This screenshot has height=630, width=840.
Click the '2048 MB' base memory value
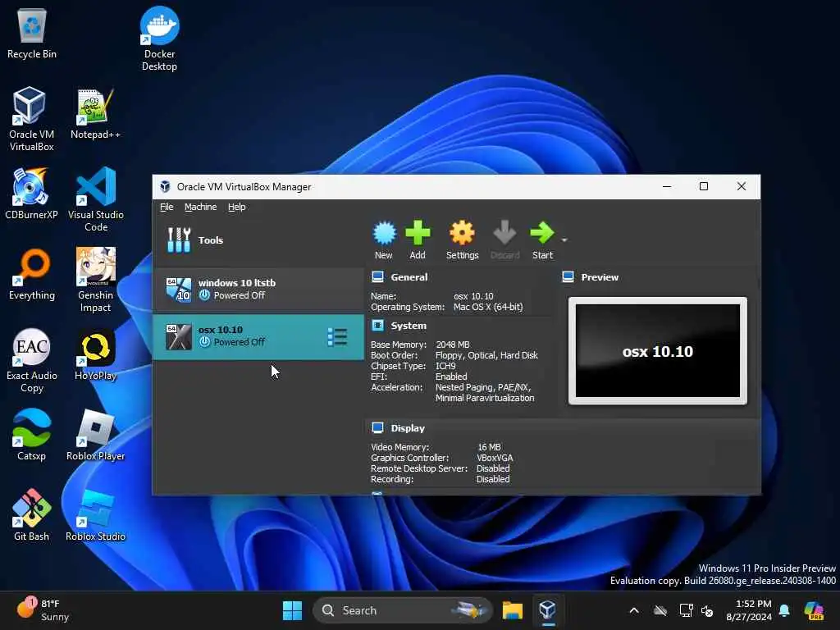(452, 345)
